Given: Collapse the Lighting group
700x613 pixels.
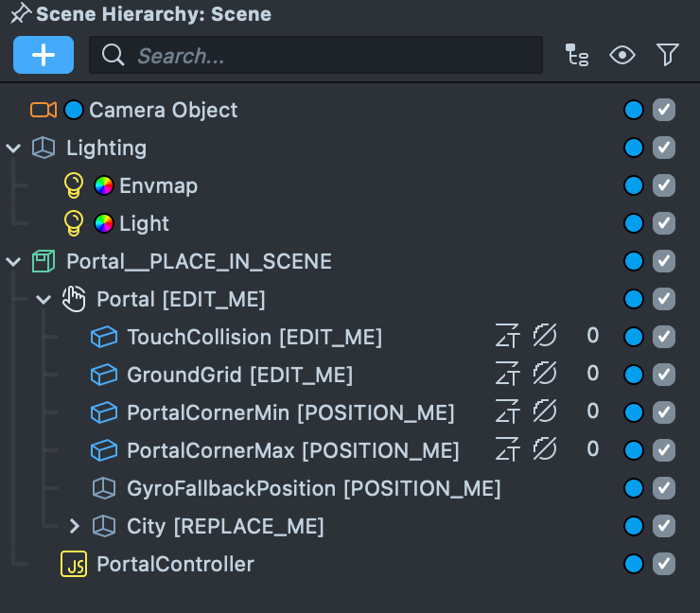Looking at the screenshot, I should tap(13, 148).
